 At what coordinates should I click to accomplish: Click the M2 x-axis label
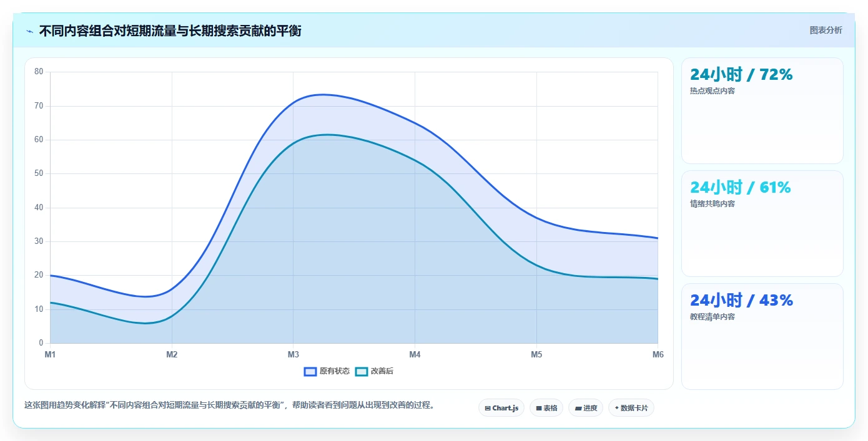[x=172, y=355]
